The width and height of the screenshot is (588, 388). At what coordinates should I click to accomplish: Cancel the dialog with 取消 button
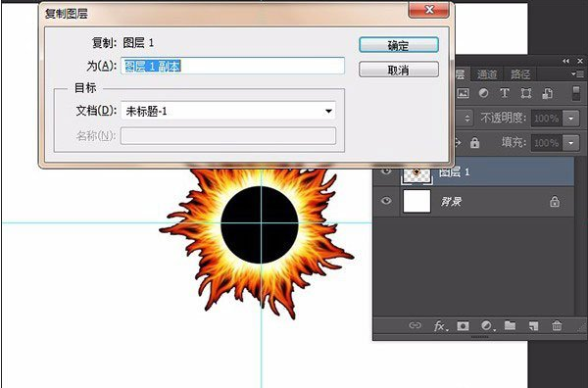click(x=398, y=70)
